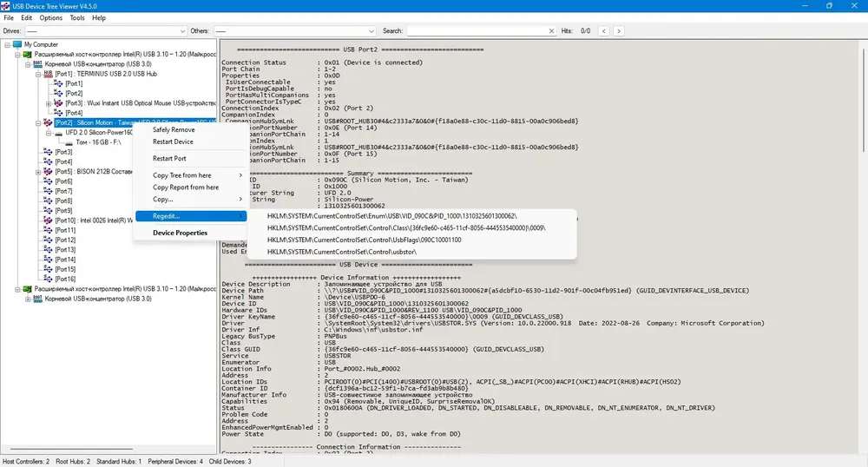This screenshot has height=467, width=868.
Task: Click the first root hub icon
Action: (37, 64)
